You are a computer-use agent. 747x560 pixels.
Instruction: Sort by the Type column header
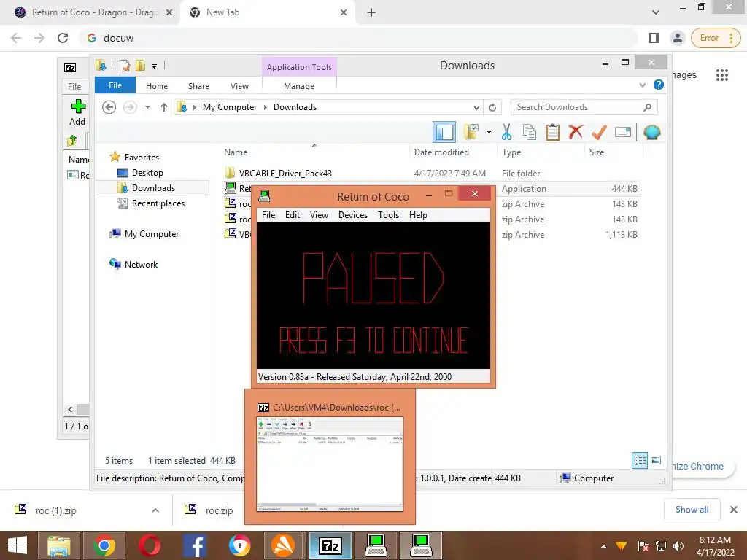click(511, 152)
